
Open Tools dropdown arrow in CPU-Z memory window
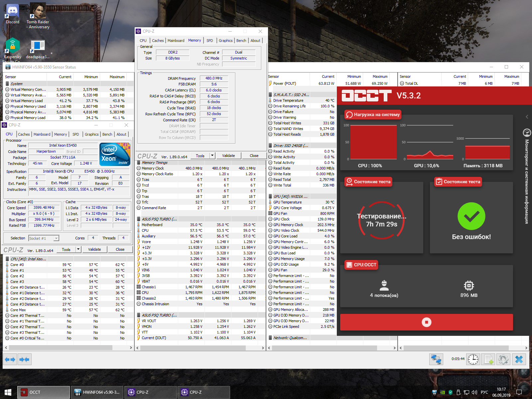coord(212,156)
